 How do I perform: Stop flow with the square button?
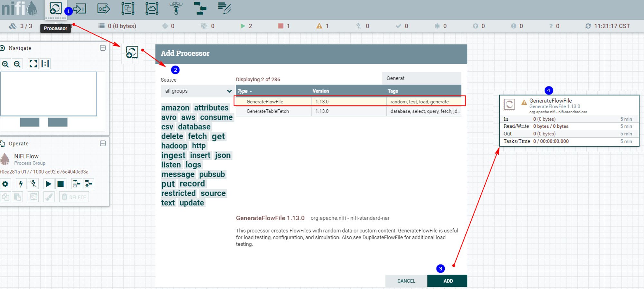(x=61, y=184)
